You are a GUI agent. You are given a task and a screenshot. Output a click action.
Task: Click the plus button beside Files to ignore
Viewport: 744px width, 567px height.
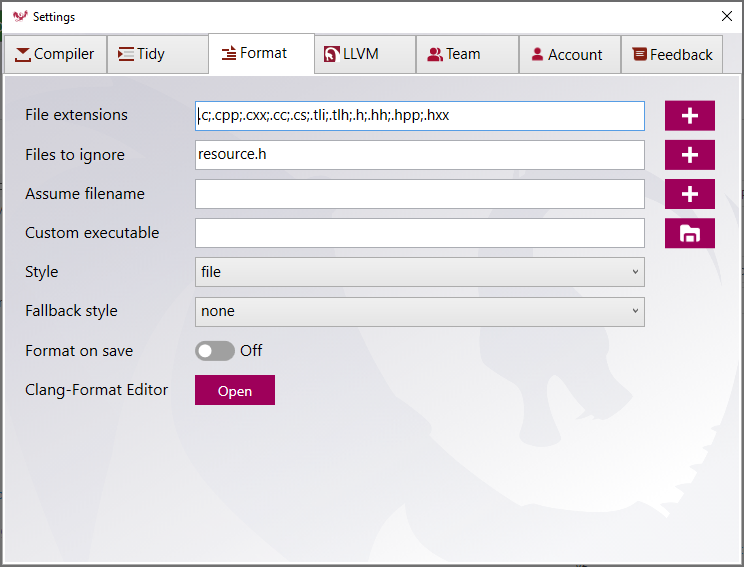[x=689, y=155]
